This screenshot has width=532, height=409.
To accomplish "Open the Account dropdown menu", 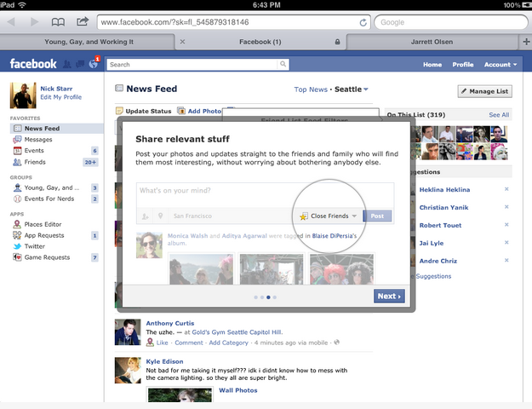I will click(x=501, y=65).
